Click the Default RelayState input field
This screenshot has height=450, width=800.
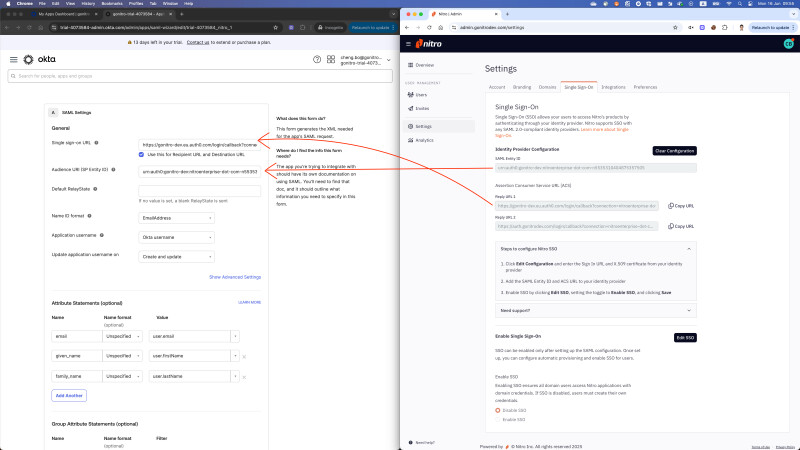pos(199,191)
